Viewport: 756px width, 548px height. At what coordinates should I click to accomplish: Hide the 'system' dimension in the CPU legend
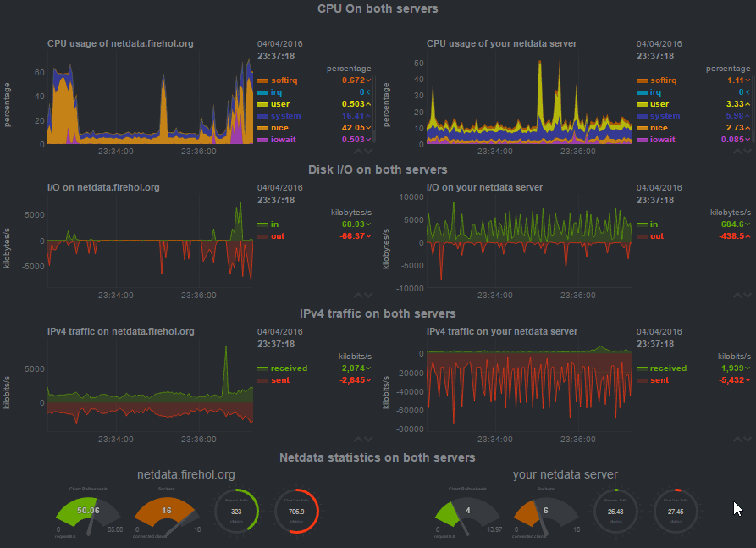point(288,115)
